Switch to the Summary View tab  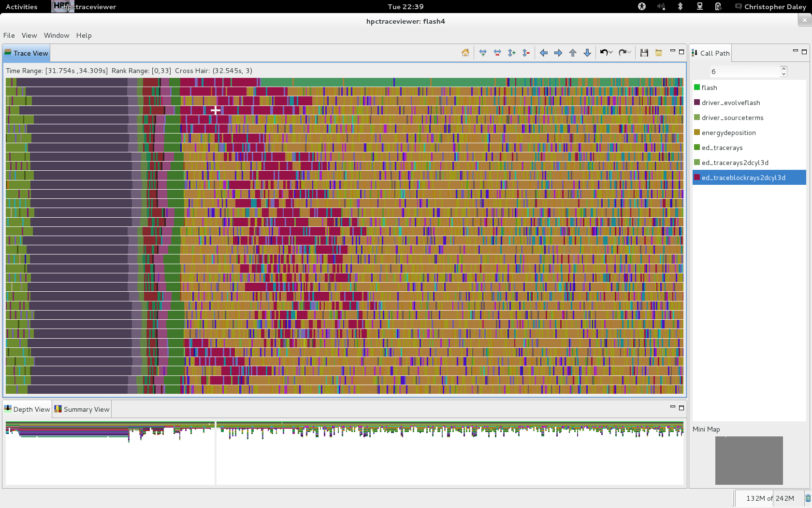pos(82,409)
